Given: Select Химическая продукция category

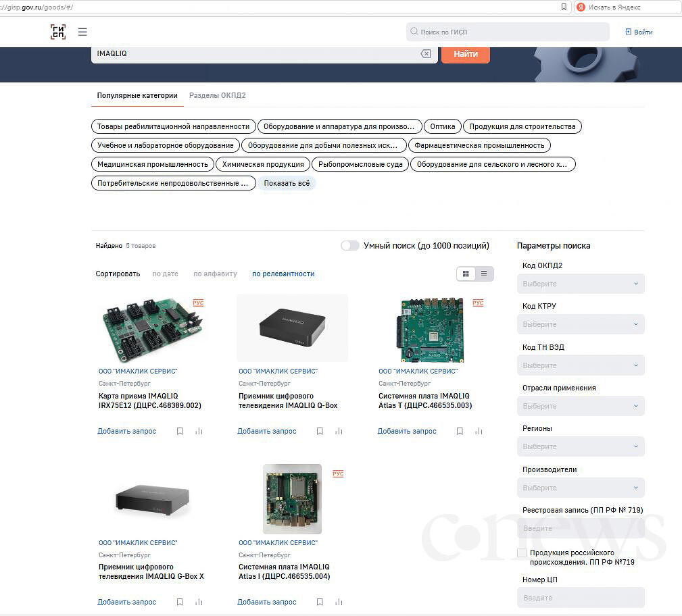Looking at the screenshot, I should tap(263, 164).
